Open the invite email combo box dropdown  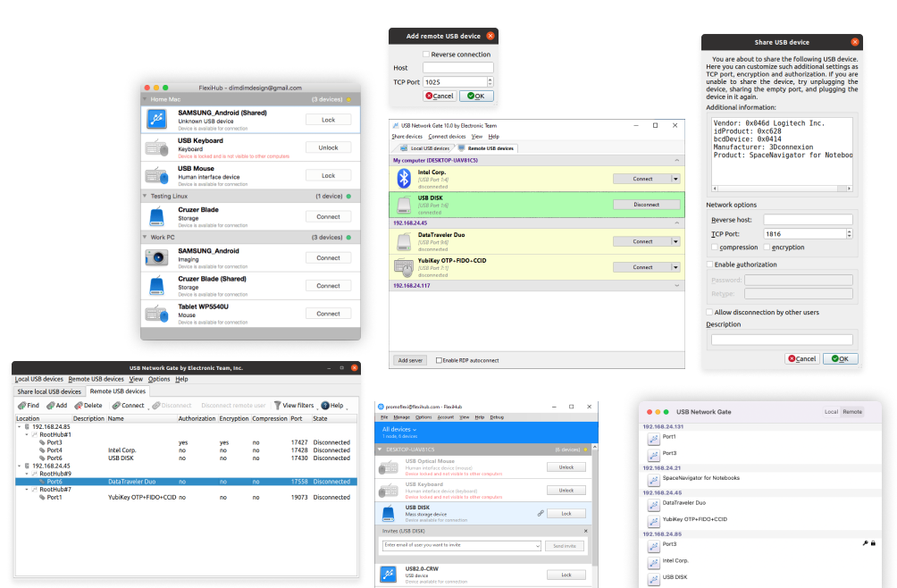click(537, 546)
